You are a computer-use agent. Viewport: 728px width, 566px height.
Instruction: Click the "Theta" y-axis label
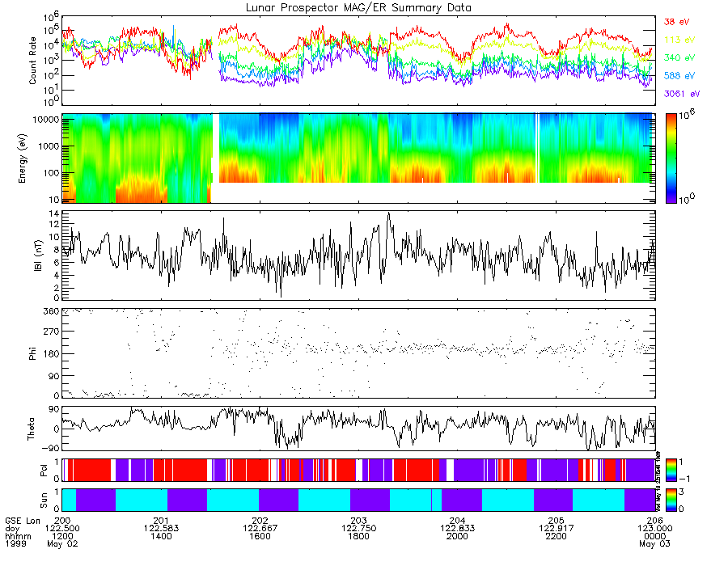pyautogui.click(x=31, y=429)
